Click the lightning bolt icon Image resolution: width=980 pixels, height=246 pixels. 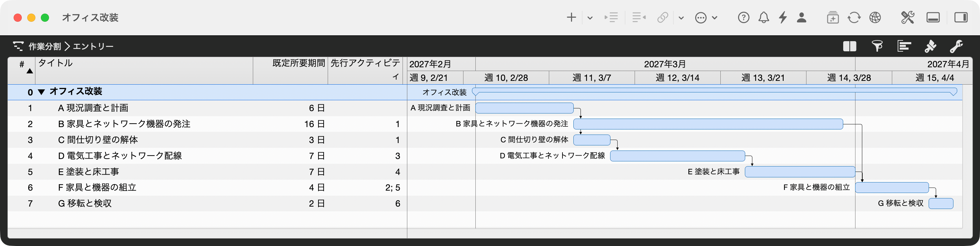click(x=783, y=17)
